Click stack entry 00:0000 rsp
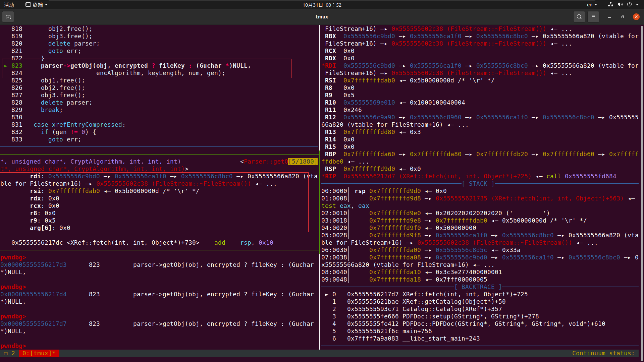Image resolution: width=644 pixels, height=362 pixels. [384, 191]
